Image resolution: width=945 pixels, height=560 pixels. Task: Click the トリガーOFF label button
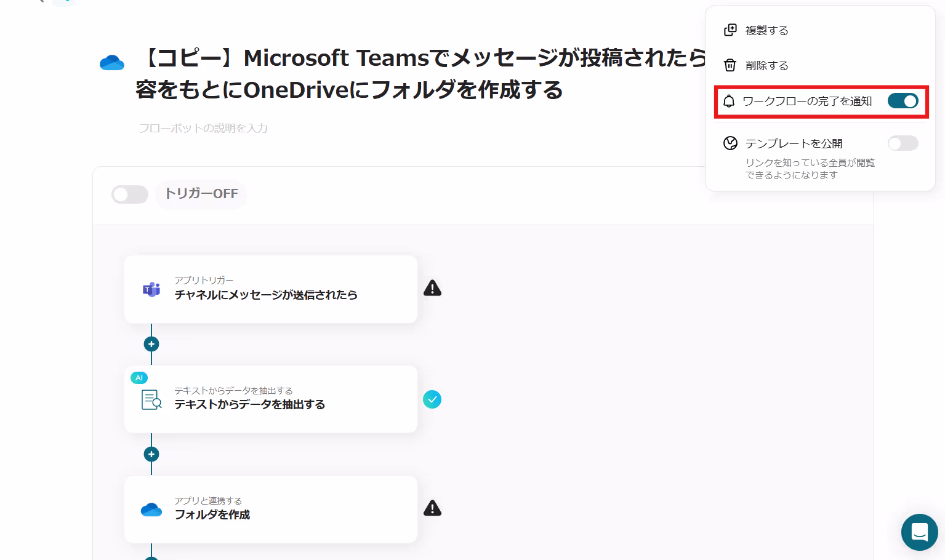(201, 194)
